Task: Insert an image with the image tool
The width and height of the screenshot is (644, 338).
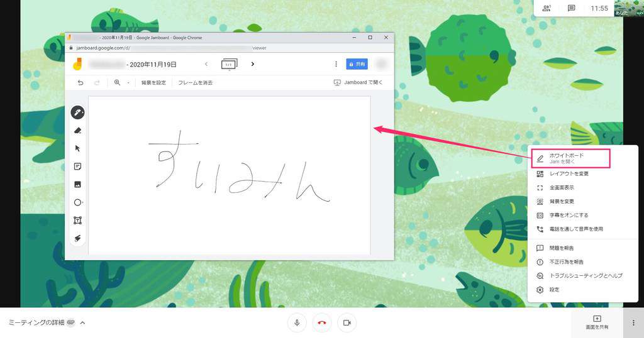Action: point(77,185)
